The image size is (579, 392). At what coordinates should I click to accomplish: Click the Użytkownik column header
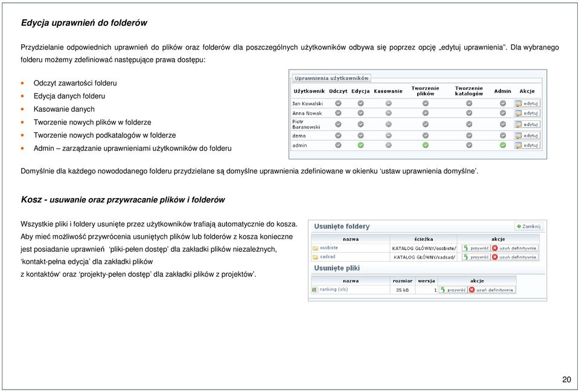309,91
